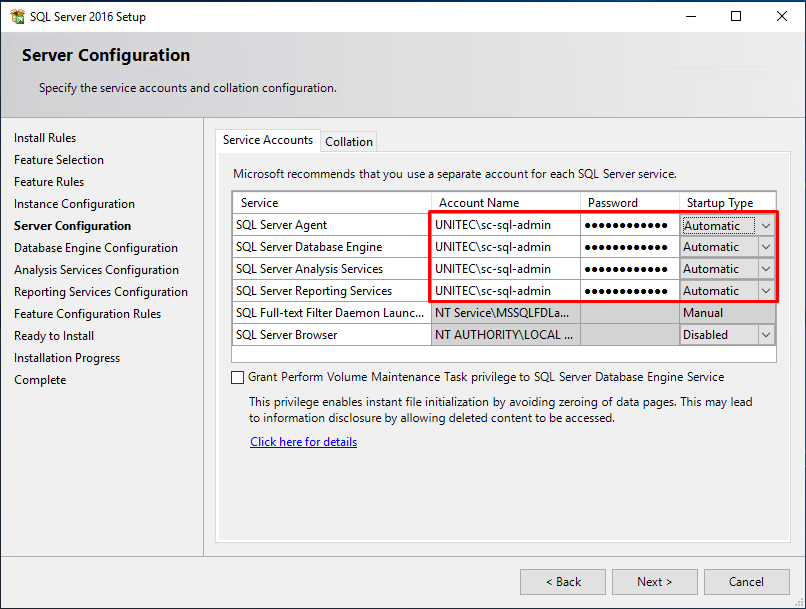The image size is (806, 609).
Task: Open Startup Type dropdown for SQL Server Browser
Action: (766, 335)
